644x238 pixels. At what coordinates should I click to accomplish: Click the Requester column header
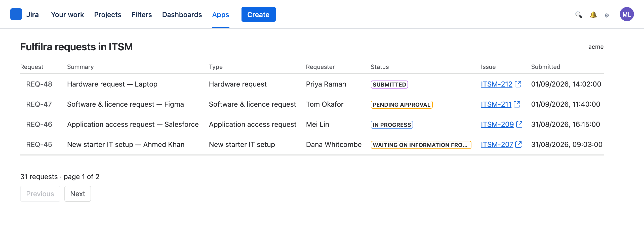(320, 67)
